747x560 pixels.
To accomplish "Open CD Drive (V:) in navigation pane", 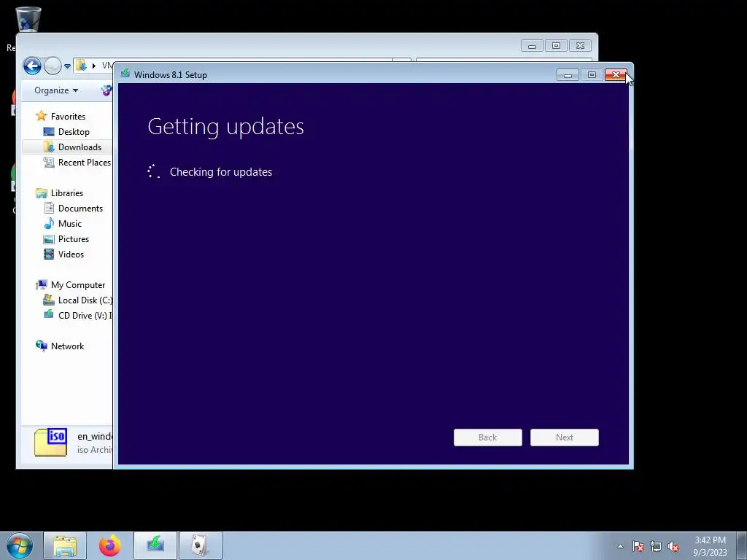I will click(85, 315).
